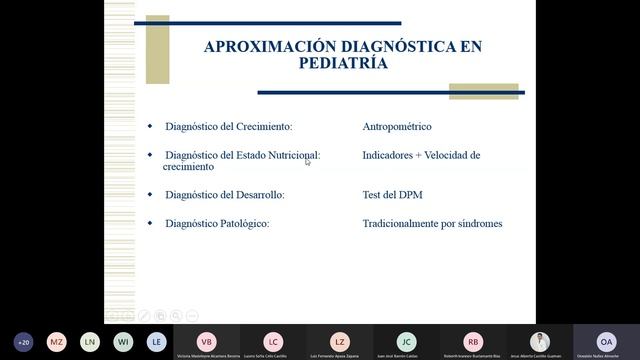Click the Victoria Madeleyne participant name label
640x360 pixels.
pyautogui.click(x=209, y=356)
